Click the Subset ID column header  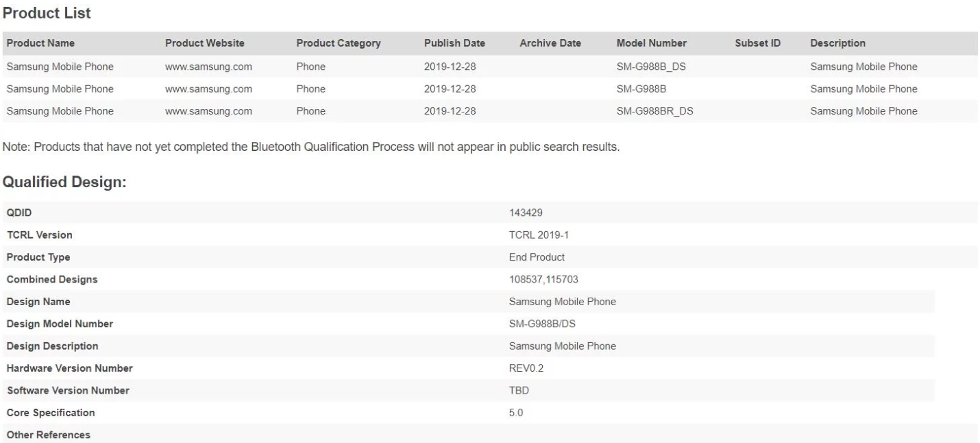click(x=757, y=43)
